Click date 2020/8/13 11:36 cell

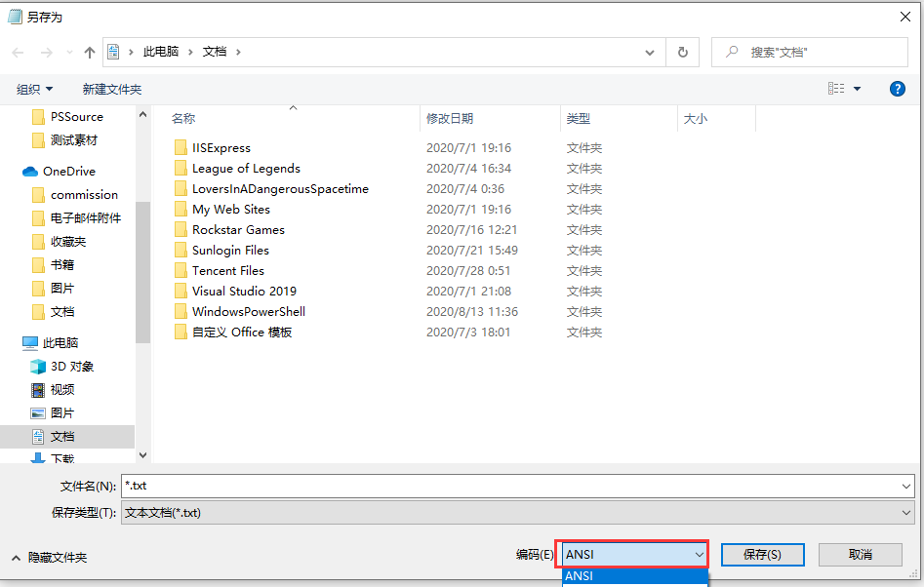[x=472, y=311]
